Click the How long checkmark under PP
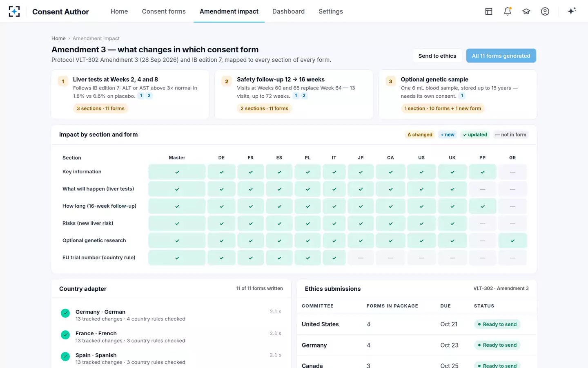The height and width of the screenshot is (368, 588). coord(483,206)
